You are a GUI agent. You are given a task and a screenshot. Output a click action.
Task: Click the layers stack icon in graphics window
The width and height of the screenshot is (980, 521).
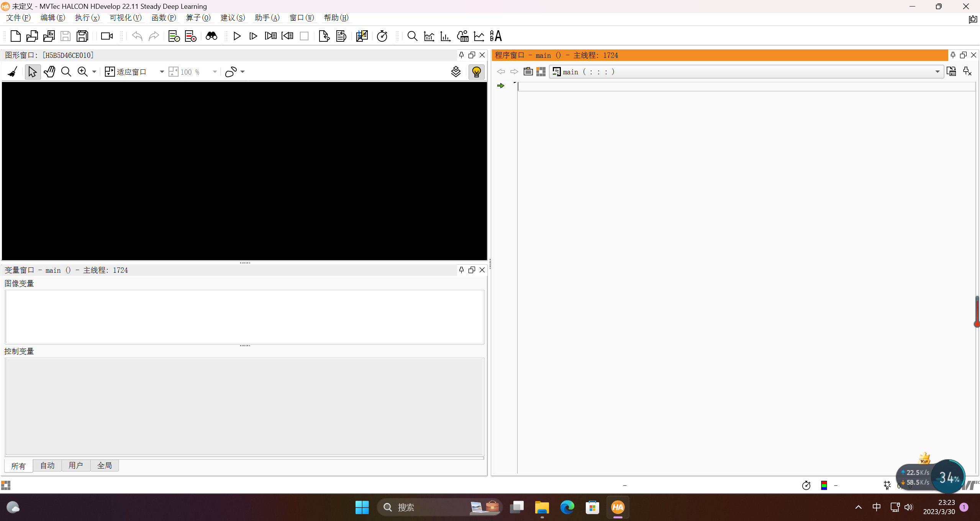(456, 72)
